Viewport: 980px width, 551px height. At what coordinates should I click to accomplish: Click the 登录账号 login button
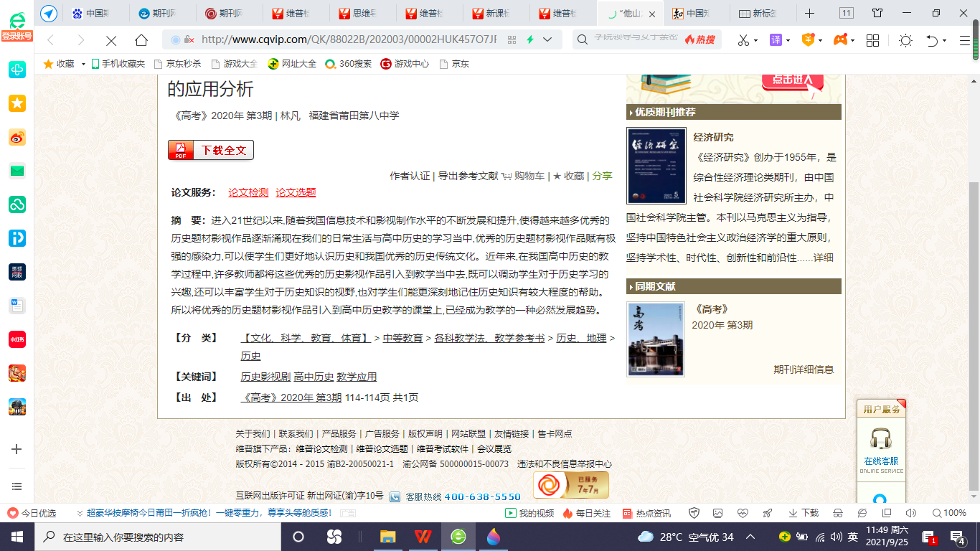[17, 37]
